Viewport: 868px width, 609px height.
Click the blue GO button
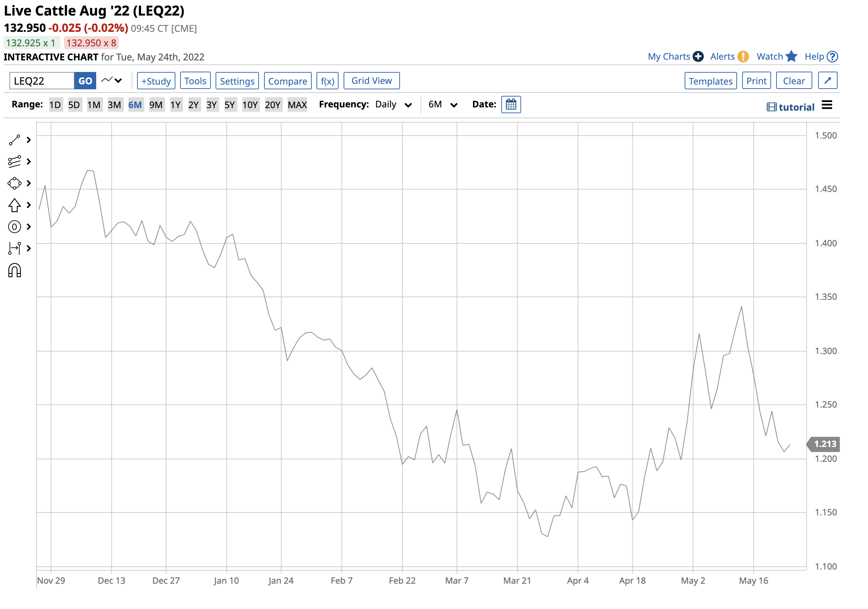pyautogui.click(x=85, y=81)
